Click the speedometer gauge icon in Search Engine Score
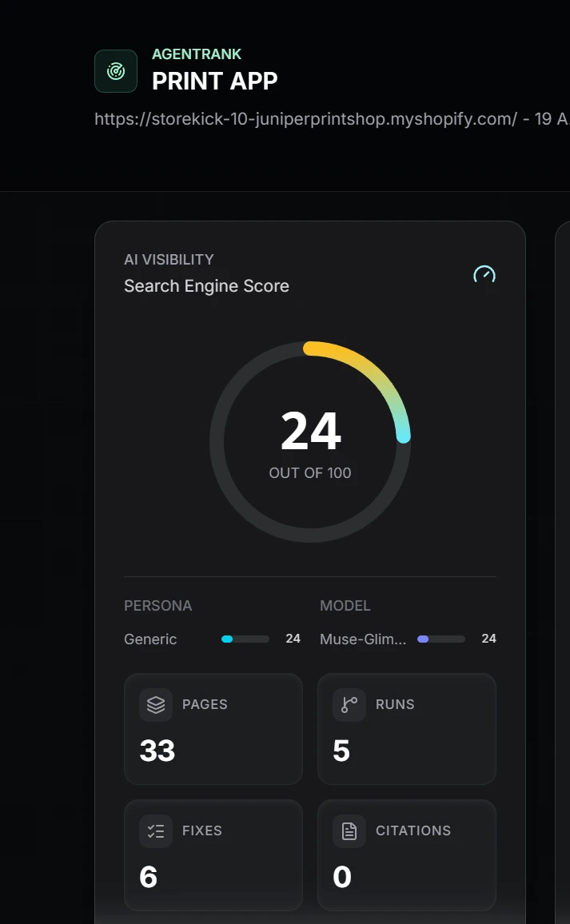The height and width of the screenshot is (924, 570). pos(484,275)
